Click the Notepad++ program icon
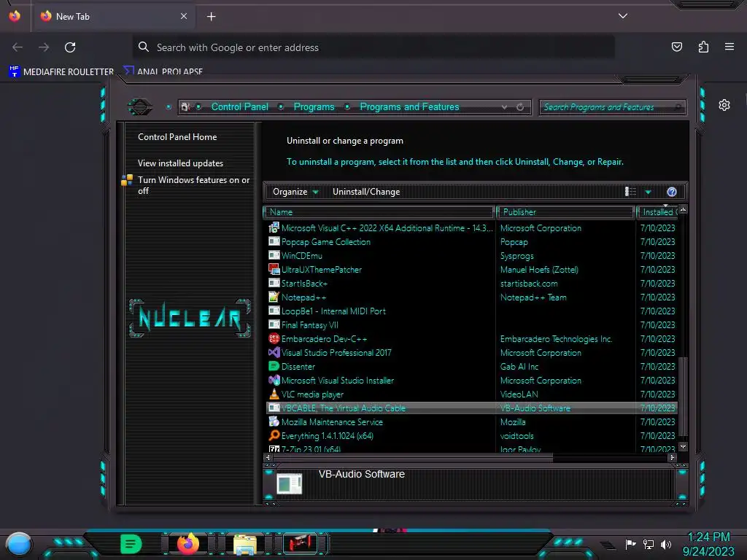Viewport: 747px width, 560px height. [274, 297]
